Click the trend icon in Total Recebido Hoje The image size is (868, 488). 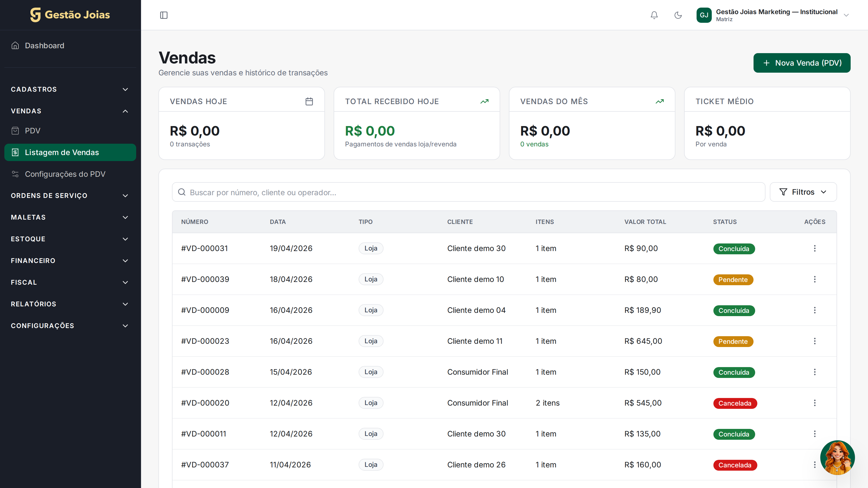[x=484, y=101]
